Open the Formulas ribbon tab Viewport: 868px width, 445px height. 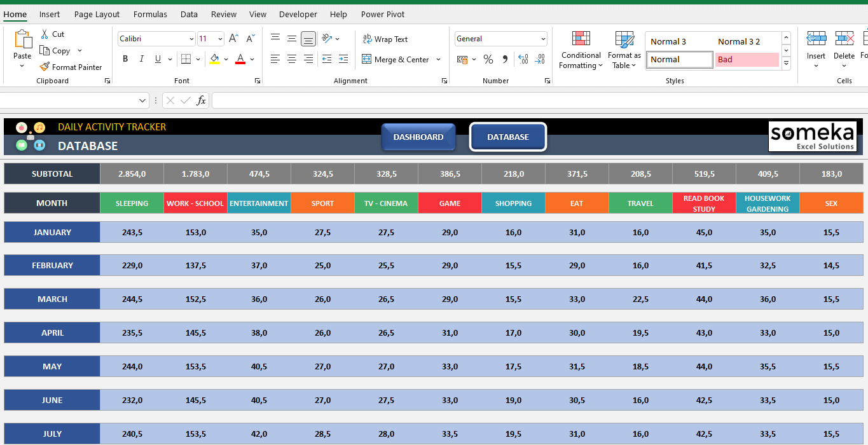pos(150,14)
